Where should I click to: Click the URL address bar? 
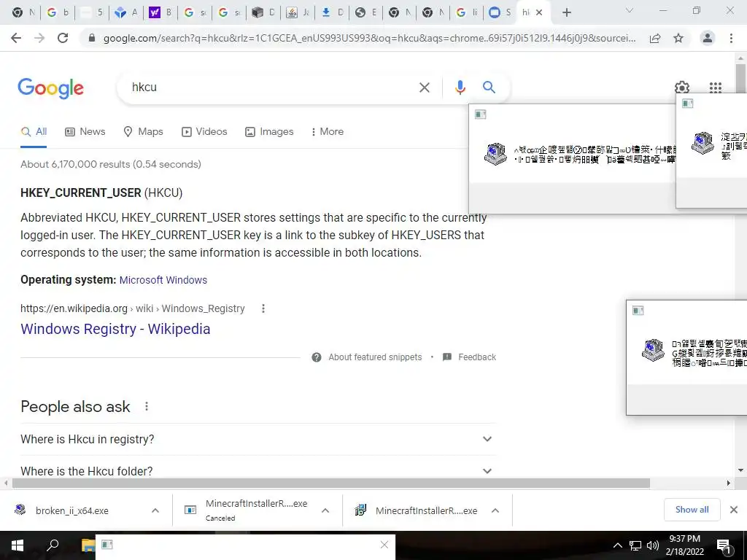click(x=369, y=38)
